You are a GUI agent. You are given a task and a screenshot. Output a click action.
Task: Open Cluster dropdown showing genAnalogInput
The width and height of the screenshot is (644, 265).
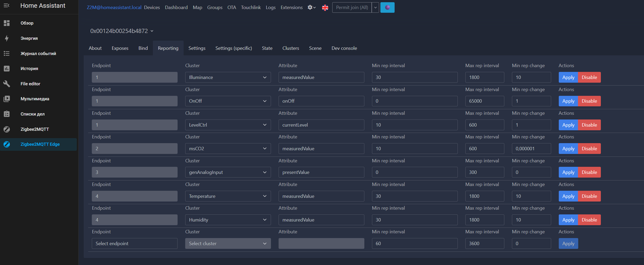(228, 172)
